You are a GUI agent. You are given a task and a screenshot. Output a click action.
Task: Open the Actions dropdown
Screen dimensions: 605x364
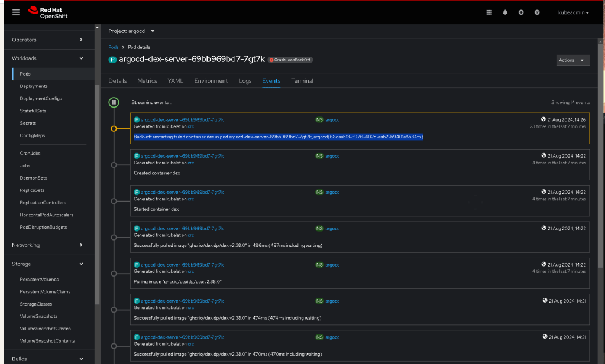coord(572,60)
